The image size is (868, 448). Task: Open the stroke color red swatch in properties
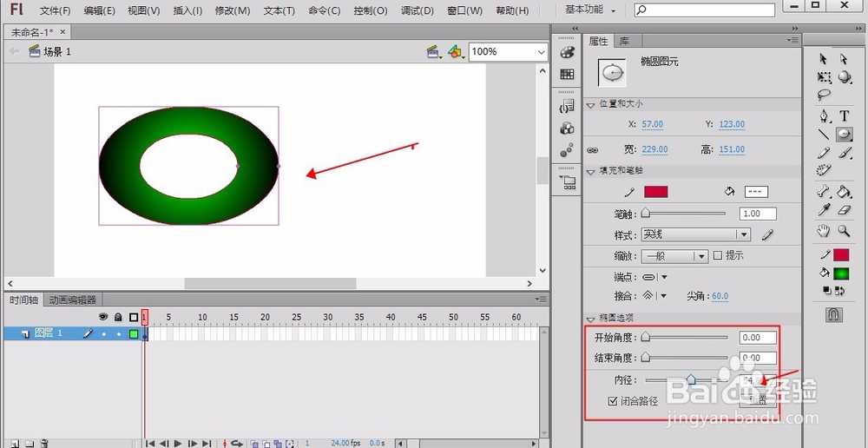click(x=655, y=192)
